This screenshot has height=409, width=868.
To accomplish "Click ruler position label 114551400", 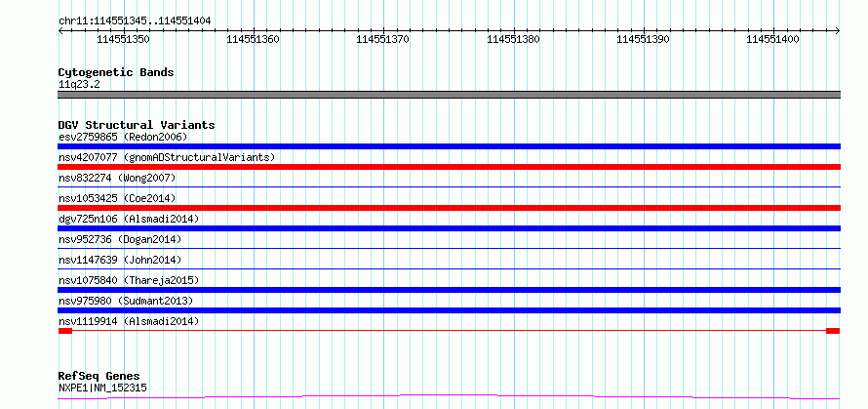I will tap(773, 39).
